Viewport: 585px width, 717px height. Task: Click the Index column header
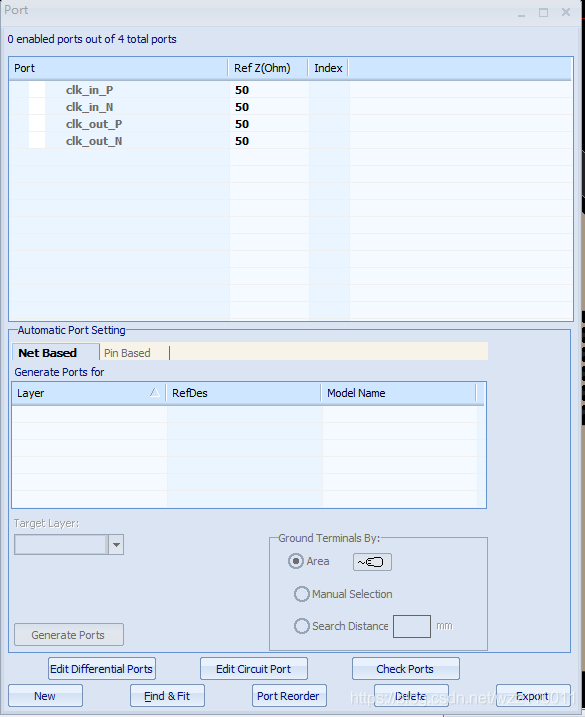click(328, 68)
